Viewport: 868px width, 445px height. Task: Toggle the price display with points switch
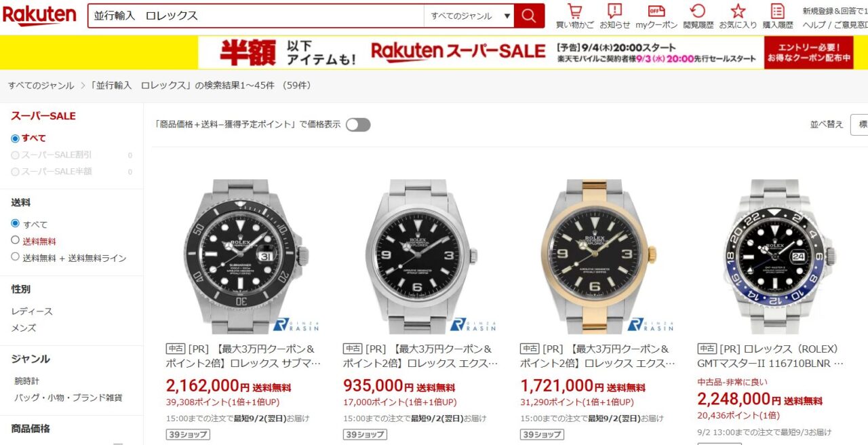coord(358,125)
